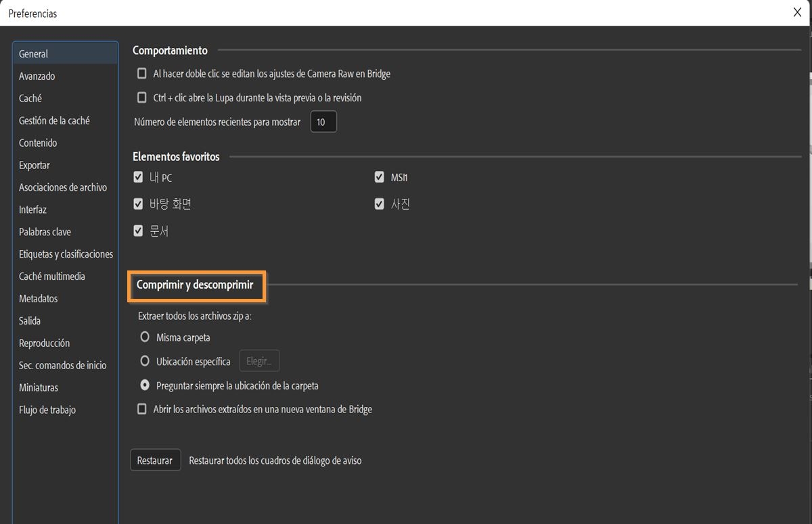The height and width of the screenshot is (524, 812).
Task: Open Etiquetas y clasificaciones settings
Action: pos(66,254)
